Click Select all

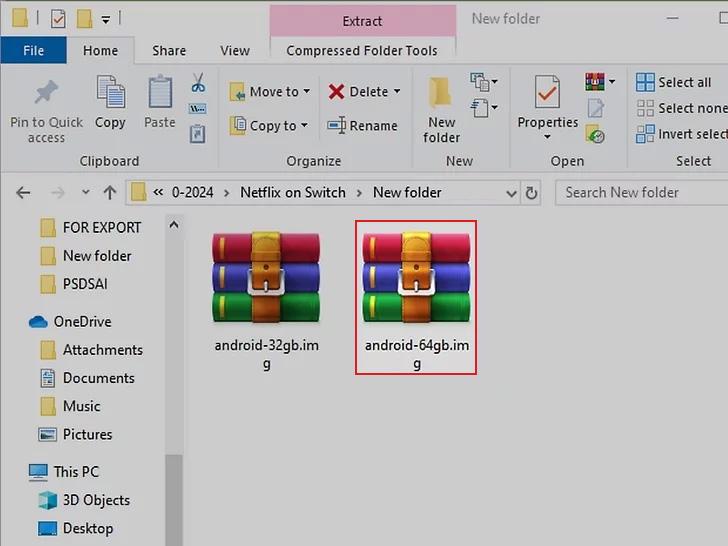pyautogui.click(x=673, y=82)
